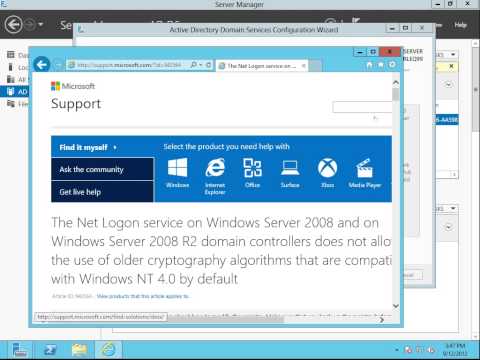Click the Action Center flag tray icon
Viewport: 480px width, 360px height.
(x=408, y=350)
